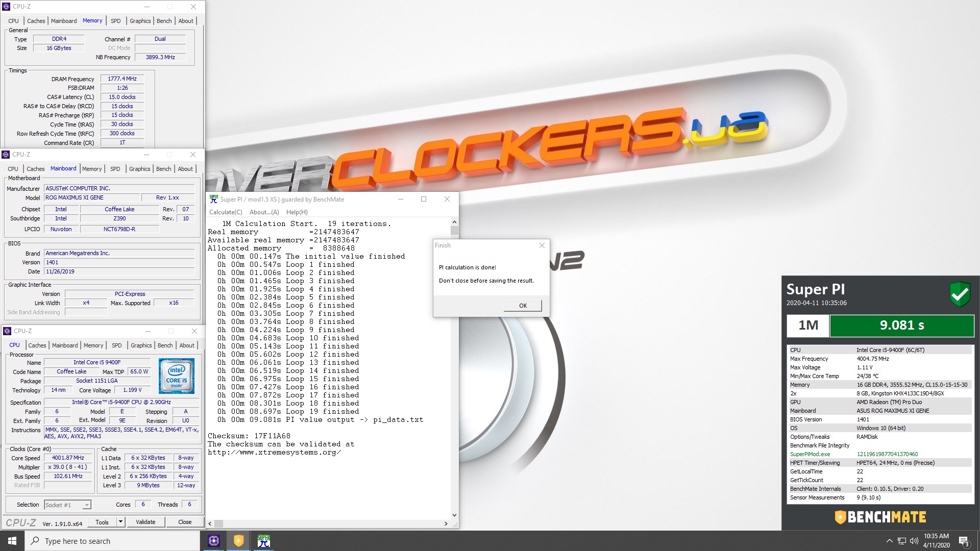The image size is (980, 551).
Task: Close the Finish dialog with X
Action: (x=542, y=245)
